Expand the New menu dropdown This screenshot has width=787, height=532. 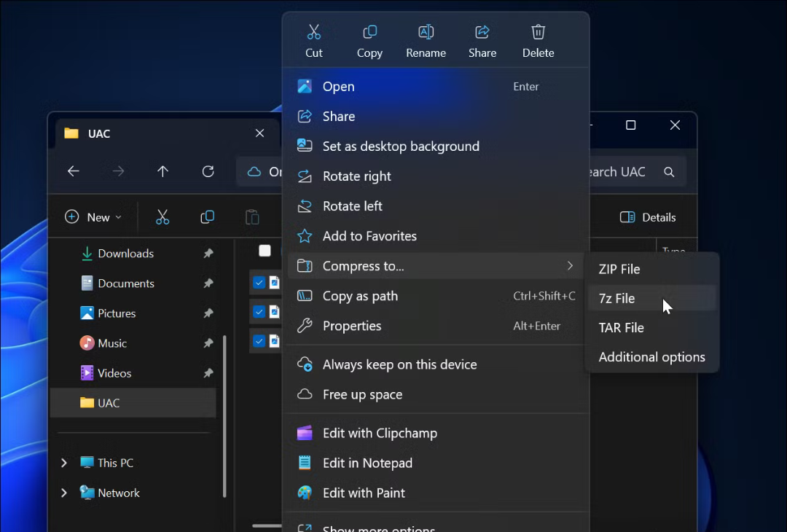(93, 216)
